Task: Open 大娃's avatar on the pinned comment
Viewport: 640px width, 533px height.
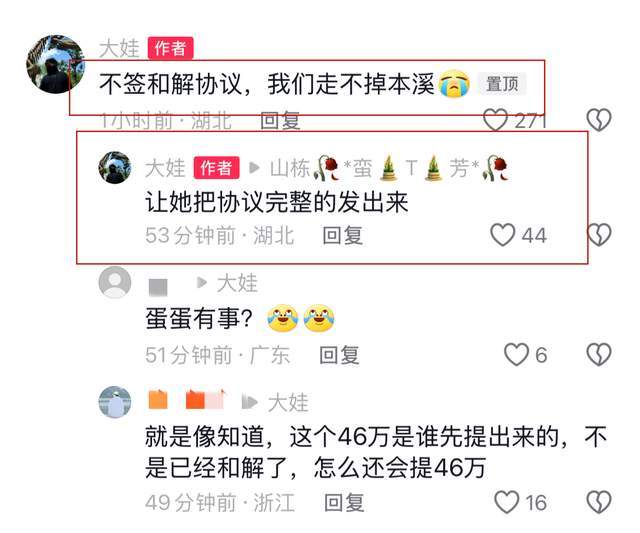Action: coord(56,64)
